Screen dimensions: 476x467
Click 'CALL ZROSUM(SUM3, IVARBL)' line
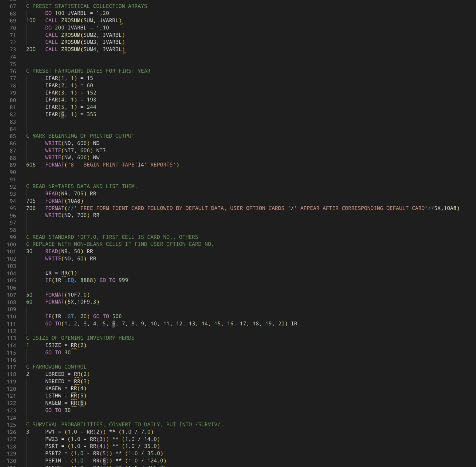[85, 42]
